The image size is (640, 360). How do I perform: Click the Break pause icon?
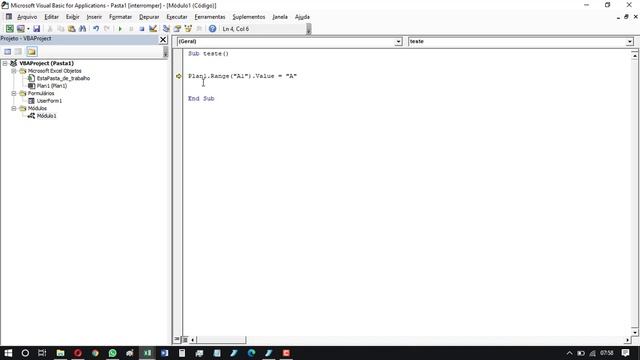(x=131, y=29)
